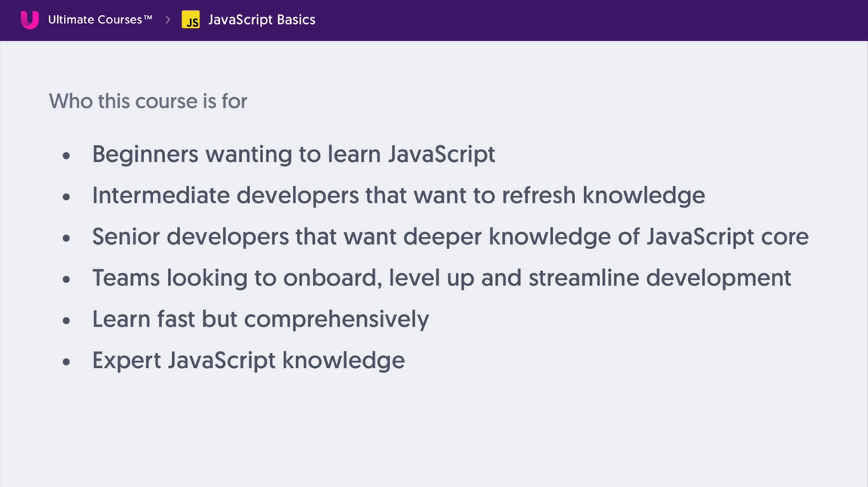Click the "Senior developers" bullet text
The width and height of the screenshot is (868, 487).
click(x=450, y=237)
